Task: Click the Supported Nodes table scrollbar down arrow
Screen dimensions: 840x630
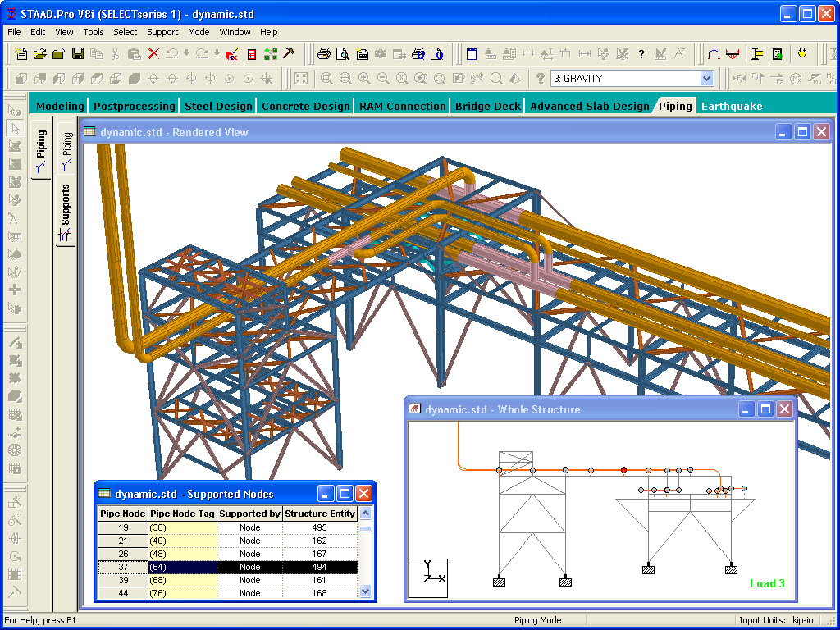Action: (x=365, y=591)
